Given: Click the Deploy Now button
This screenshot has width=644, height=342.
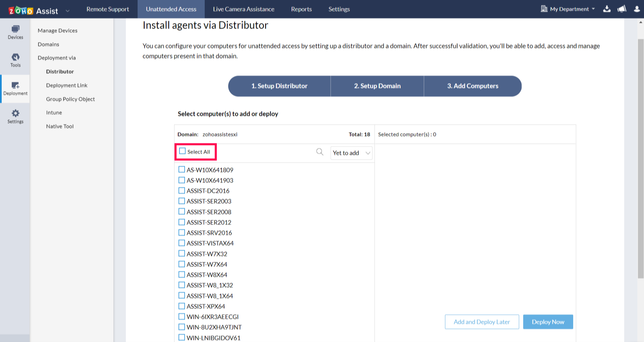Looking at the screenshot, I should (548, 322).
